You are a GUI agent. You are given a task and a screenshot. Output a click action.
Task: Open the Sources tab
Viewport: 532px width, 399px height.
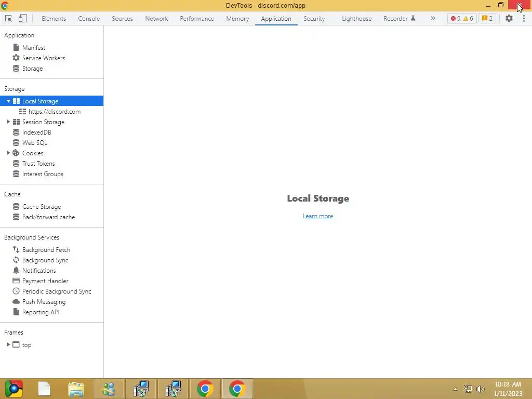tap(122, 19)
